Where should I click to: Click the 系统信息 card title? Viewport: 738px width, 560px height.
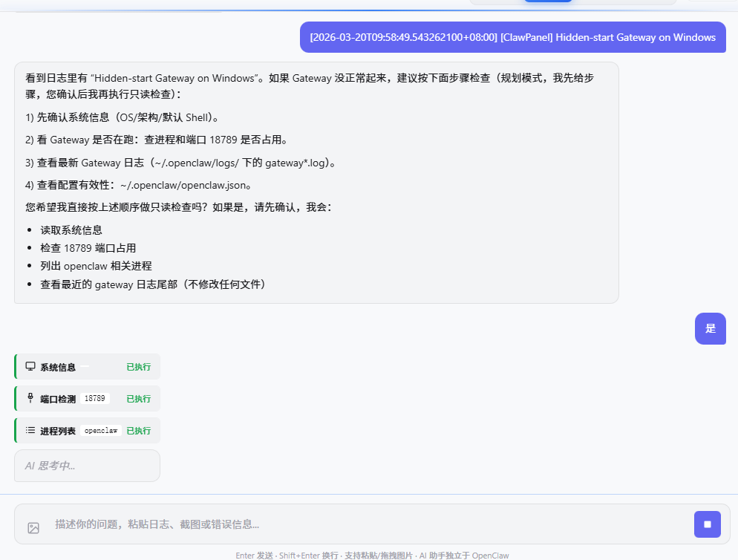click(59, 366)
